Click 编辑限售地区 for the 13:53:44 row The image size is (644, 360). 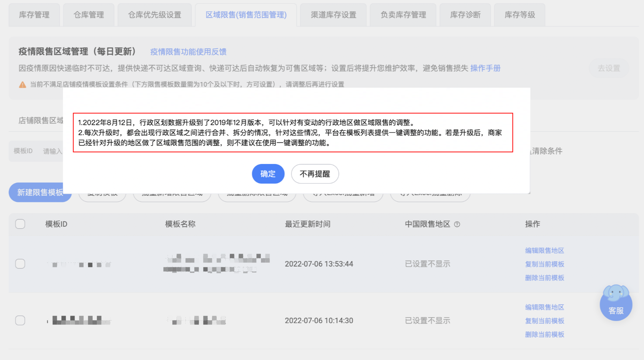click(545, 251)
